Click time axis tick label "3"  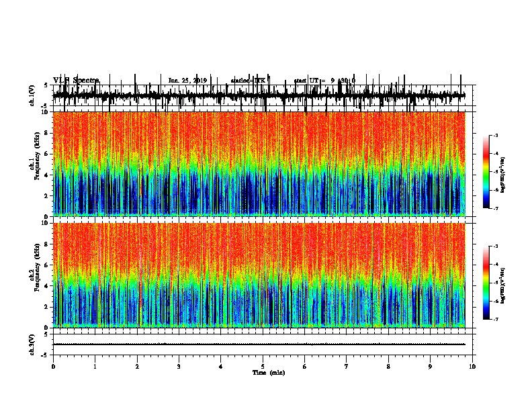(x=179, y=367)
